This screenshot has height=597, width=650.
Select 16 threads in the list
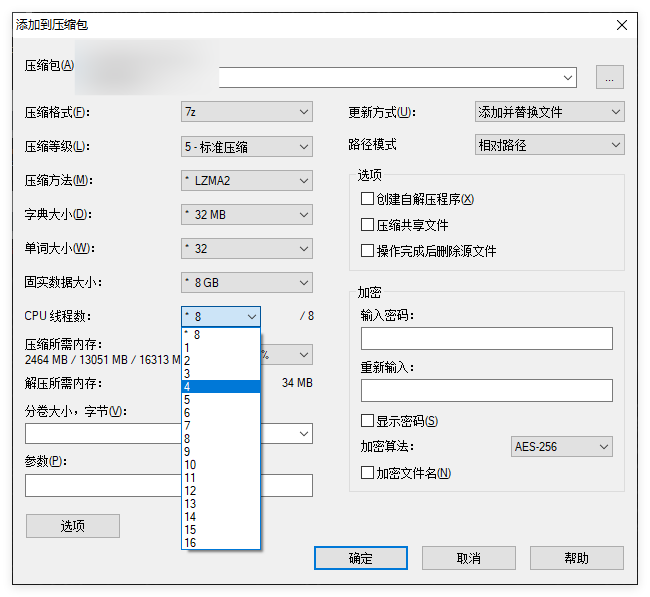[221, 543]
